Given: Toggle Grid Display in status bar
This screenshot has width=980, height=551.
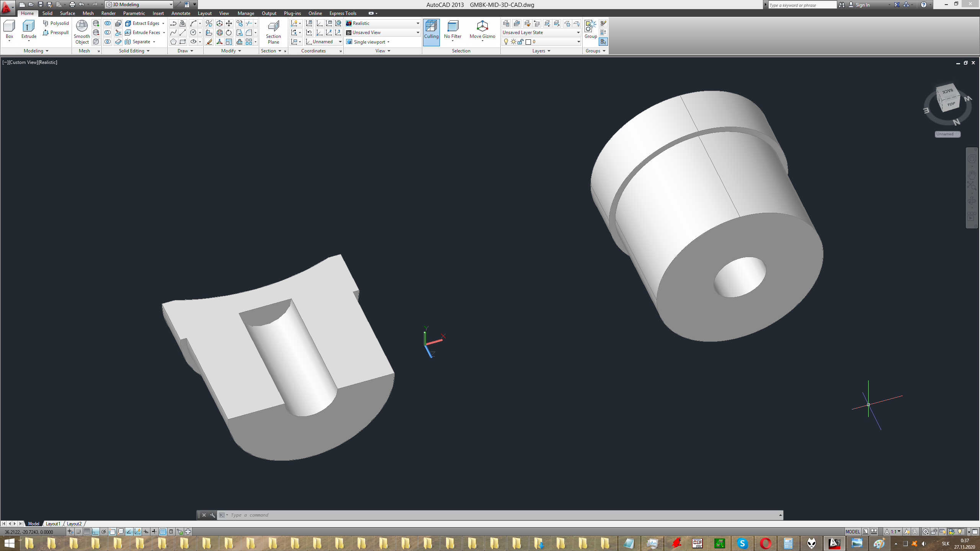Looking at the screenshot, I should pyautogui.click(x=87, y=531).
